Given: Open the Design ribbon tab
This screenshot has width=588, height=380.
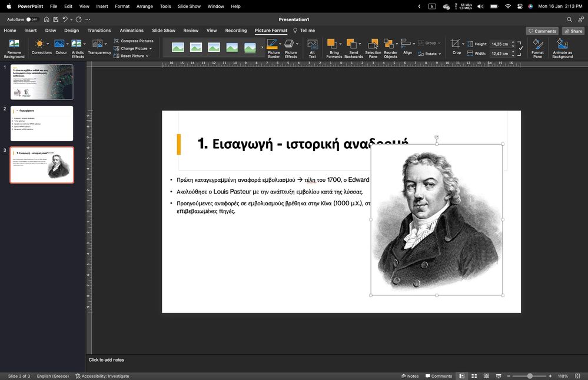Looking at the screenshot, I should pyautogui.click(x=71, y=31).
